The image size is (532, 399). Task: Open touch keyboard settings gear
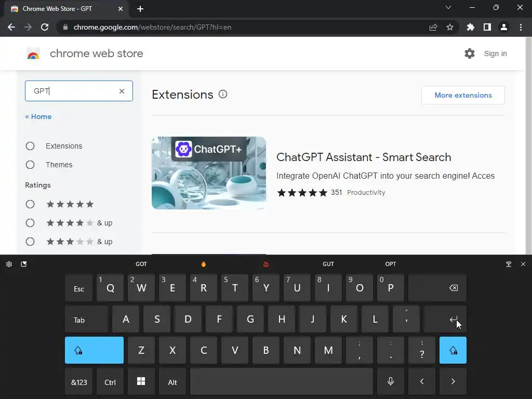(x=9, y=264)
